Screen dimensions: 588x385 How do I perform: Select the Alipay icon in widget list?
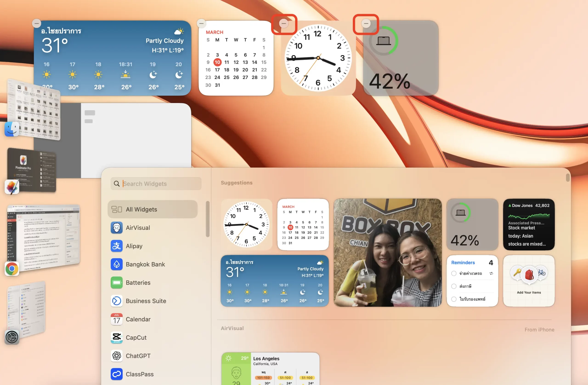tap(116, 246)
